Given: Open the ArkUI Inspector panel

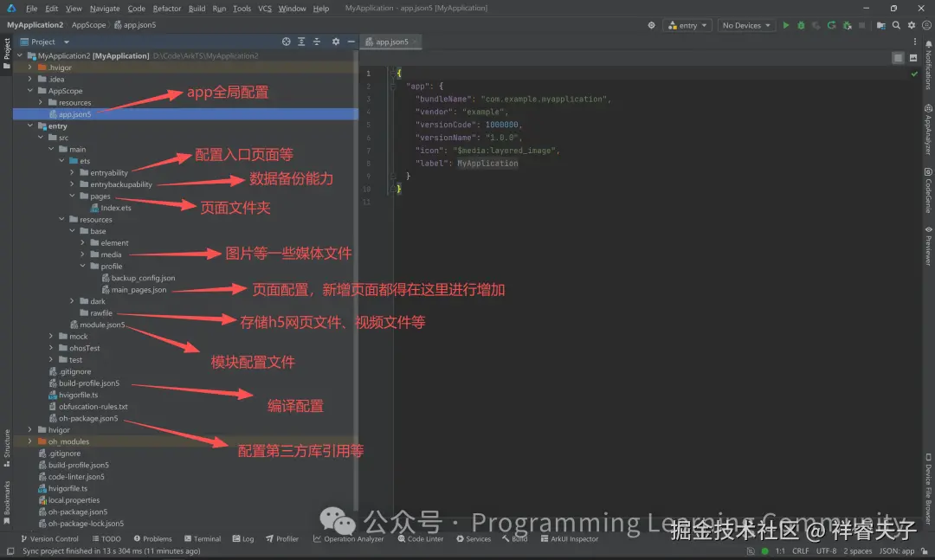Looking at the screenshot, I should (570, 538).
